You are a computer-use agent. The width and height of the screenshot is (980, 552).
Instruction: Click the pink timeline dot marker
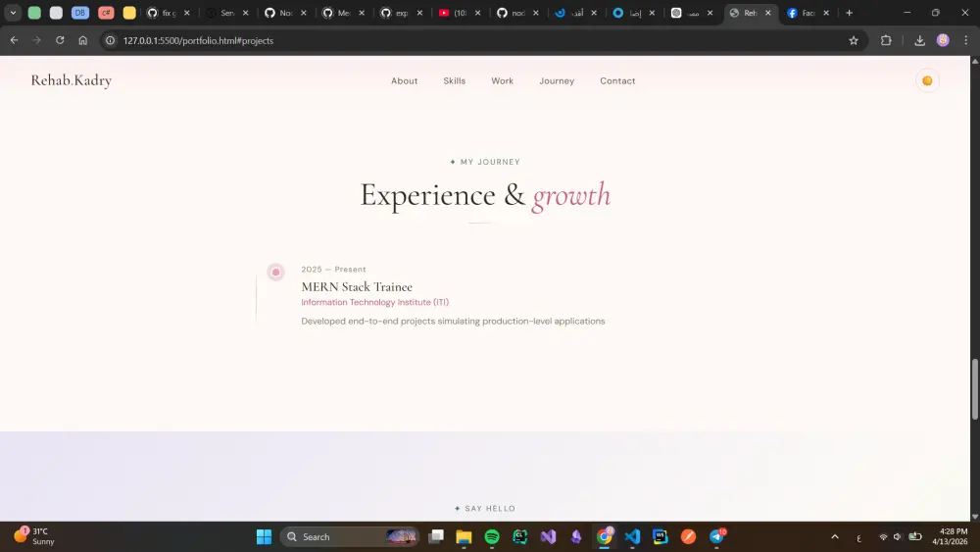275,272
